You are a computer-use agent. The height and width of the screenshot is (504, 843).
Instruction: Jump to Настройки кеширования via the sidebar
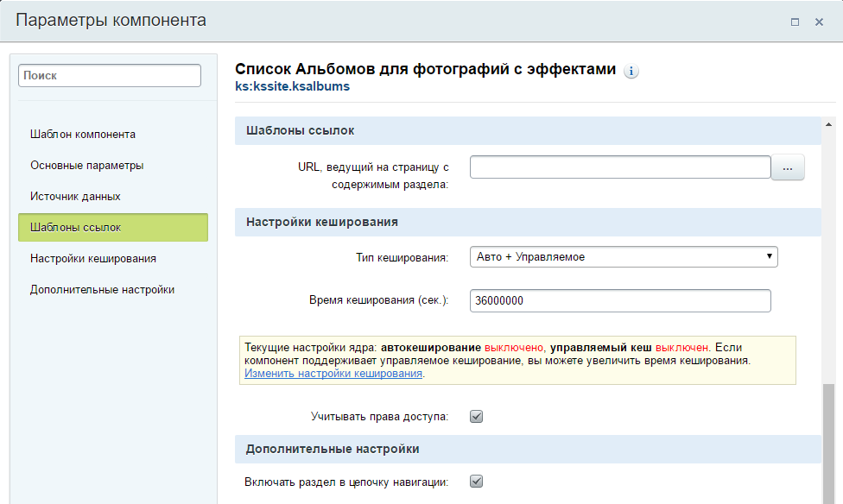click(x=93, y=258)
